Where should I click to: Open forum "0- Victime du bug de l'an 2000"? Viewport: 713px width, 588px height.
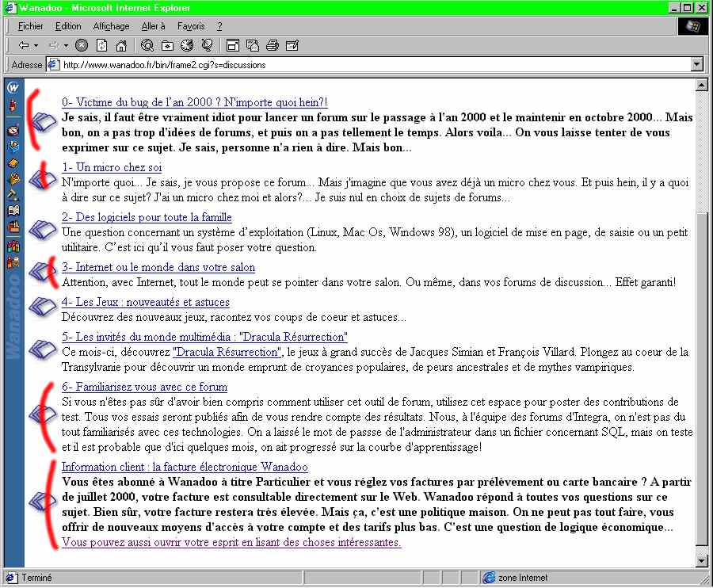195,102
